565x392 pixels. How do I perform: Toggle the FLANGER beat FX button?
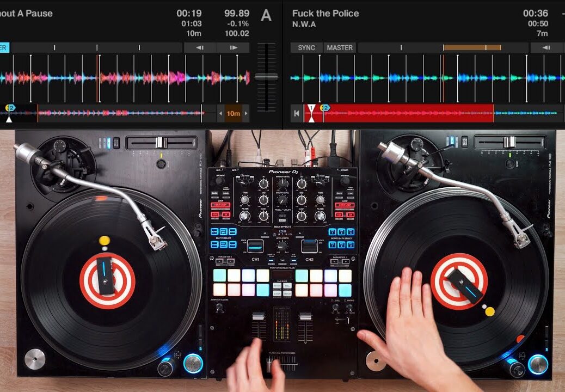232,232
